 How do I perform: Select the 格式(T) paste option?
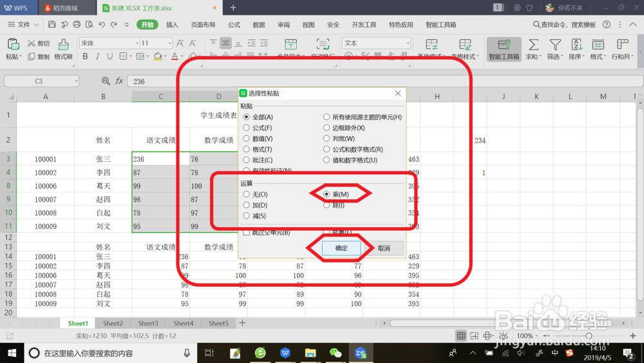tap(247, 149)
